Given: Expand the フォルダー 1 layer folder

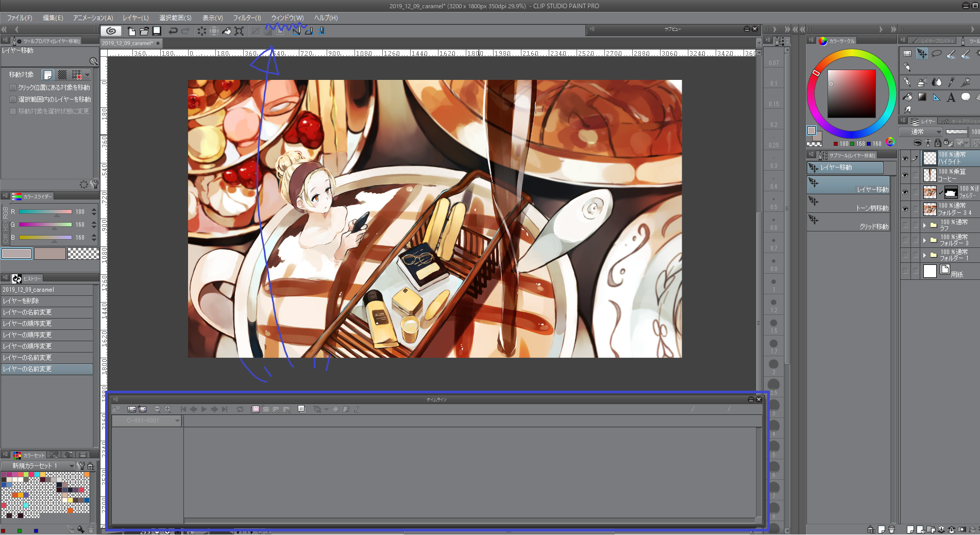Looking at the screenshot, I should (x=925, y=255).
